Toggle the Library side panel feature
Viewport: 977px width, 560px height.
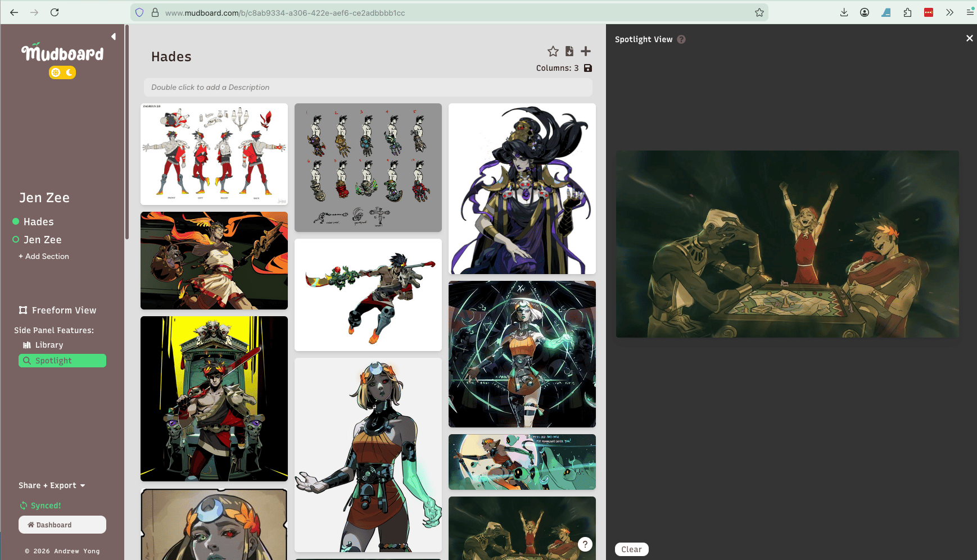(49, 345)
